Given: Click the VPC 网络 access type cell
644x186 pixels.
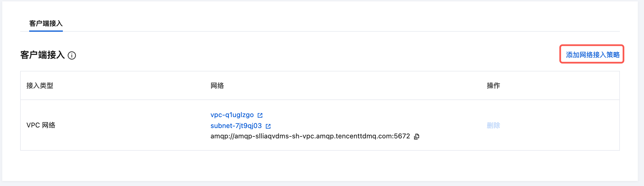Looking at the screenshot, I should 41,125.
